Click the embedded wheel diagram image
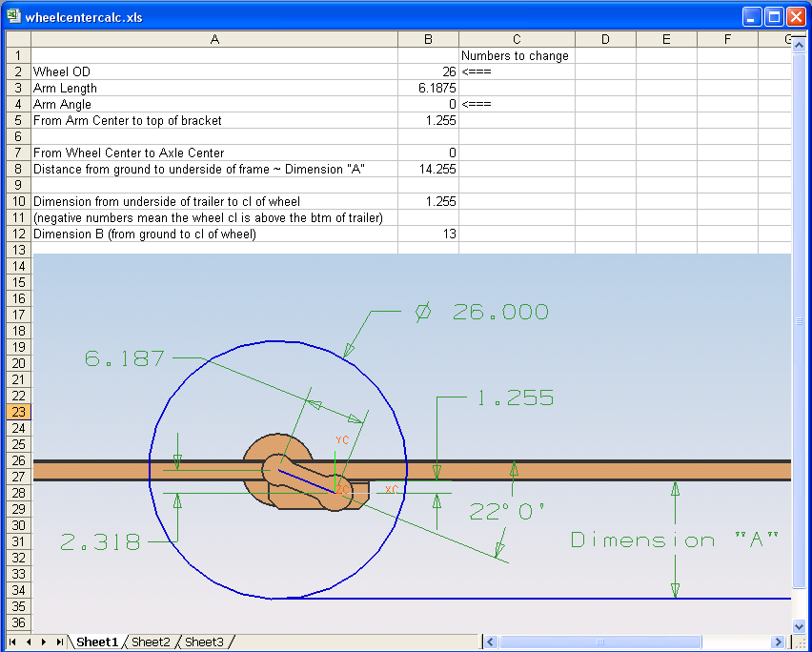The height and width of the screenshot is (652, 812). [413, 443]
